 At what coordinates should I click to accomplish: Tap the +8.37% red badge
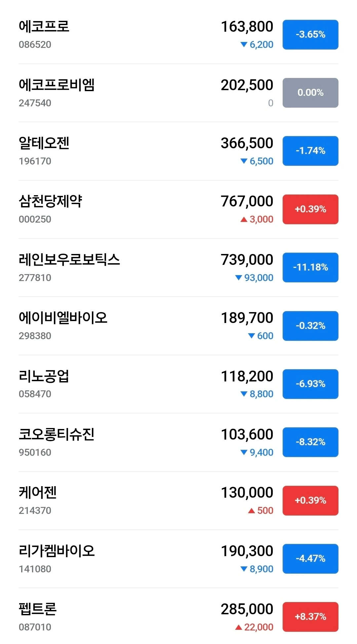coord(310,617)
